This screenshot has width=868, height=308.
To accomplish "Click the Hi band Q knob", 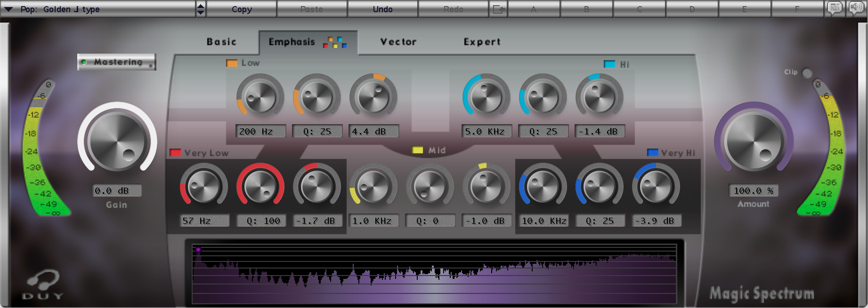I will coord(543,97).
